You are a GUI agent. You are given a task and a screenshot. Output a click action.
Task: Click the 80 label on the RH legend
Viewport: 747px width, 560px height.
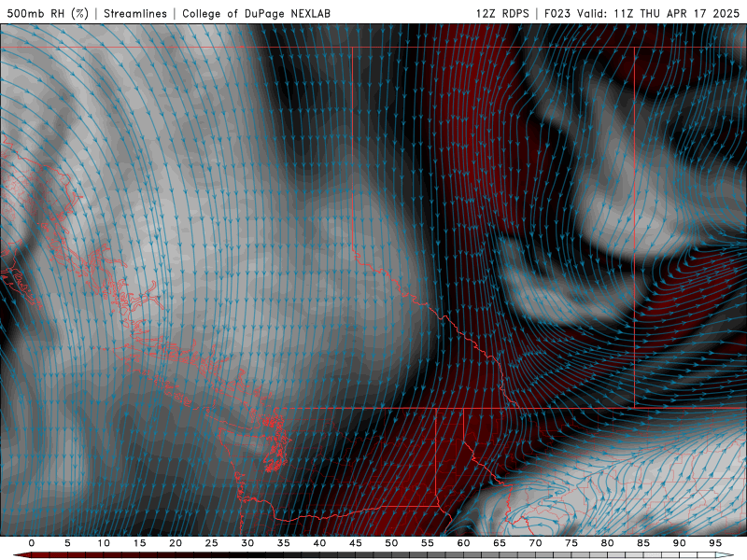click(608, 543)
